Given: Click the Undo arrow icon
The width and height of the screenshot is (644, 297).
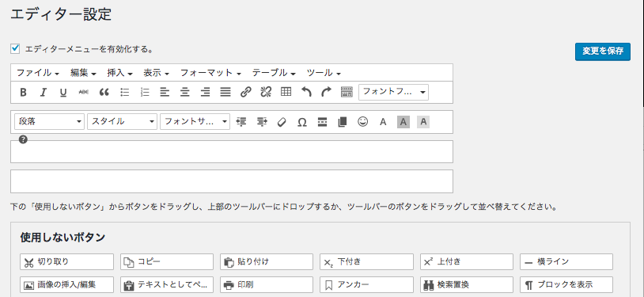Looking at the screenshot, I should [x=306, y=93].
